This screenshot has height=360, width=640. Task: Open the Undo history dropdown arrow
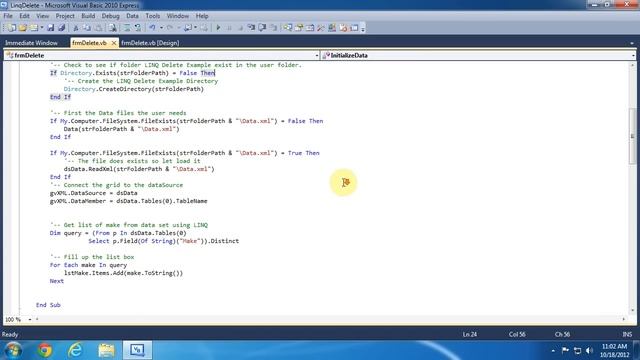[x=162, y=28]
